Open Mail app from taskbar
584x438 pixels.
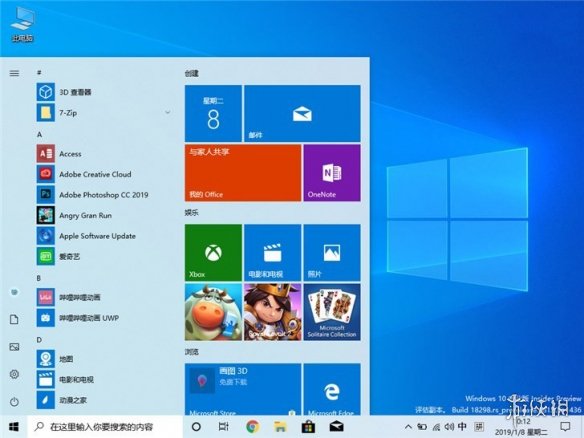(336, 426)
